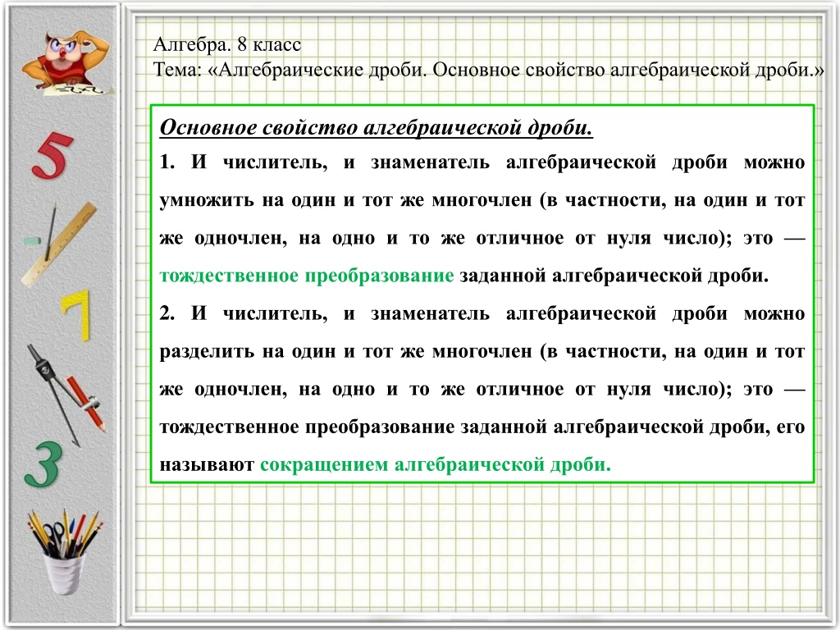Click the owl mascot illustration
The width and height of the screenshot is (840, 630).
(x=66, y=63)
